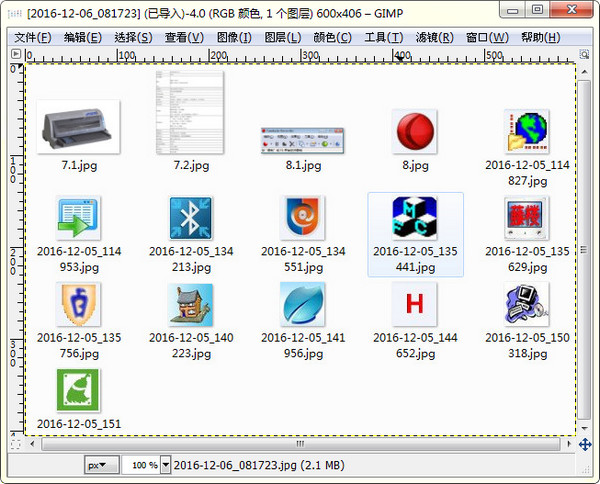Viewport: 600px width, 484px height.
Task: Click the vertical scrollbar down arrow
Action: click(x=585, y=429)
